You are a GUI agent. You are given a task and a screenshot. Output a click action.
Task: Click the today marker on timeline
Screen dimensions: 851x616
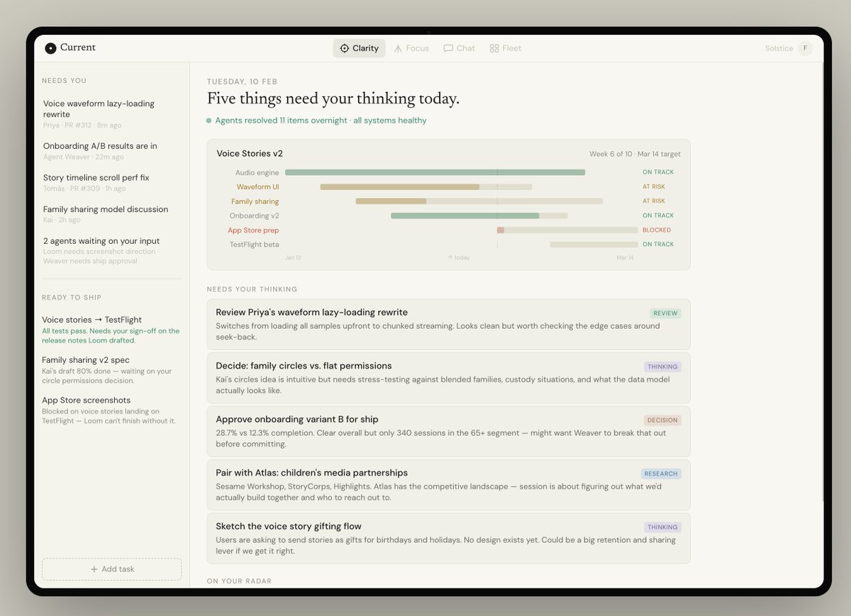pyautogui.click(x=459, y=257)
